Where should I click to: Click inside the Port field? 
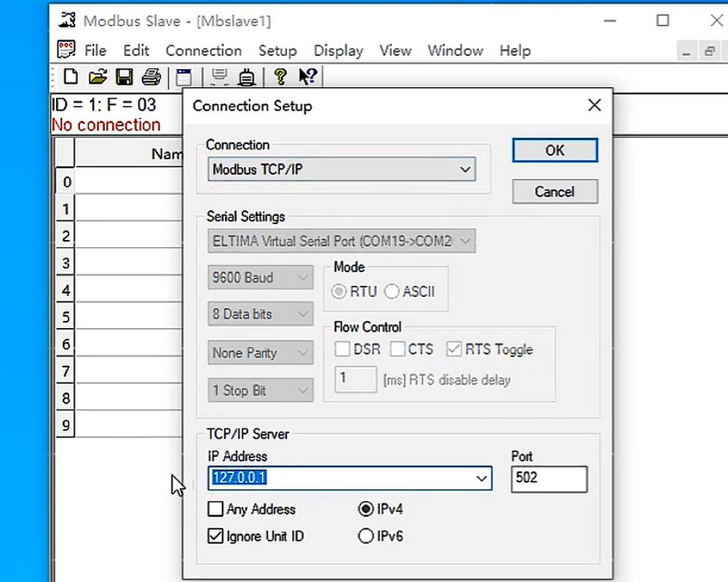549,479
